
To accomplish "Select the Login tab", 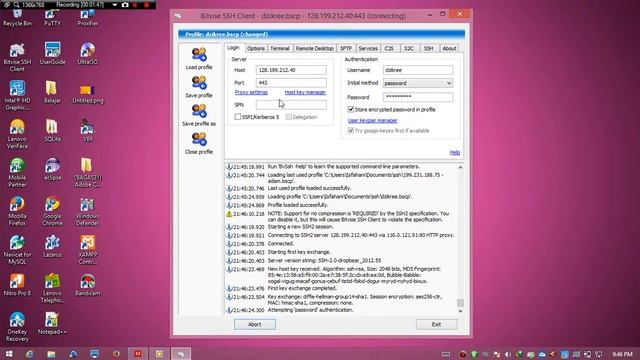I will tap(233, 47).
